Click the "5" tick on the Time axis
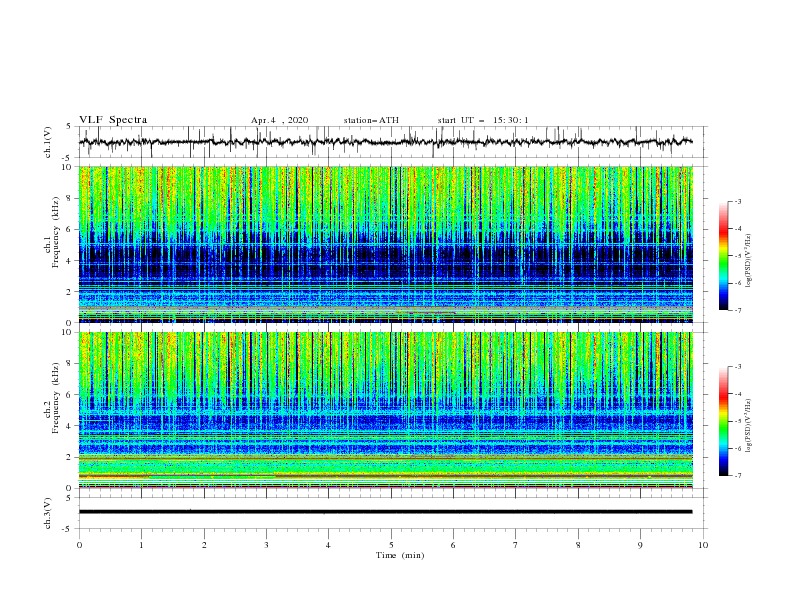792x612 pixels. pyautogui.click(x=391, y=545)
